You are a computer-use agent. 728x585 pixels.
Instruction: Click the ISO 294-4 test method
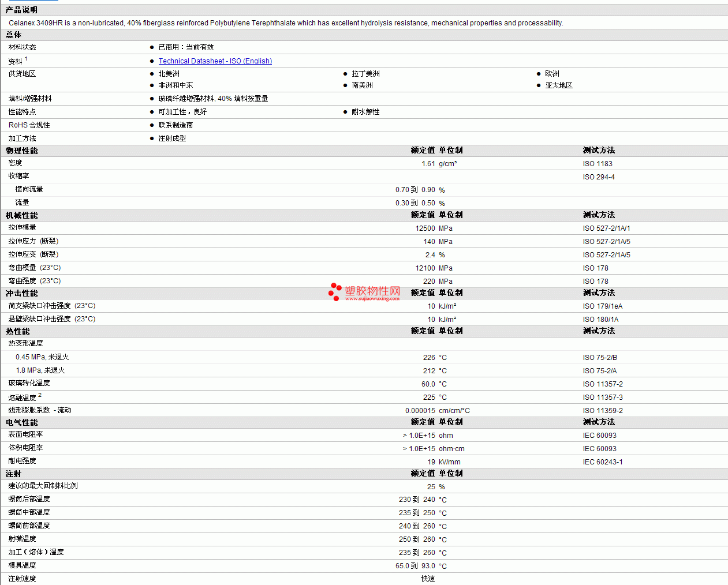[x=599, y=177]
